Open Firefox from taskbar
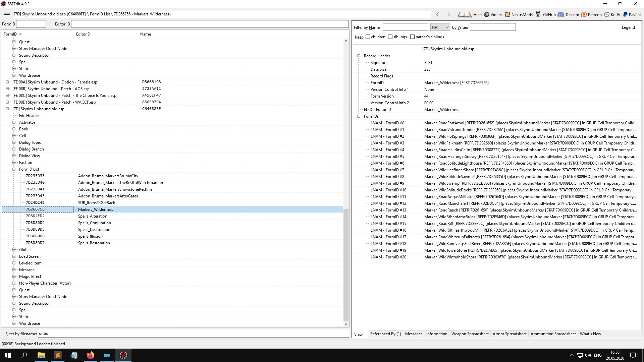Image resolution: width=644 pixels, height=362 pixels. click(90, 355)
